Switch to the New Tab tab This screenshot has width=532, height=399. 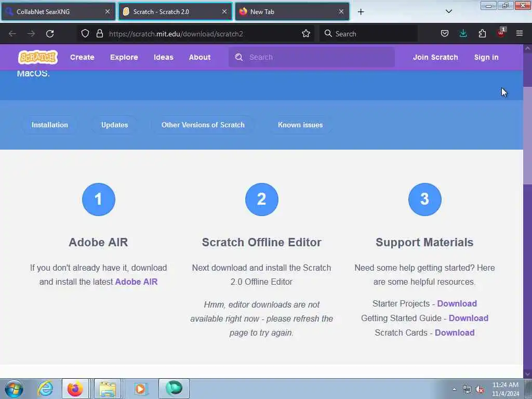click(292, 11)
